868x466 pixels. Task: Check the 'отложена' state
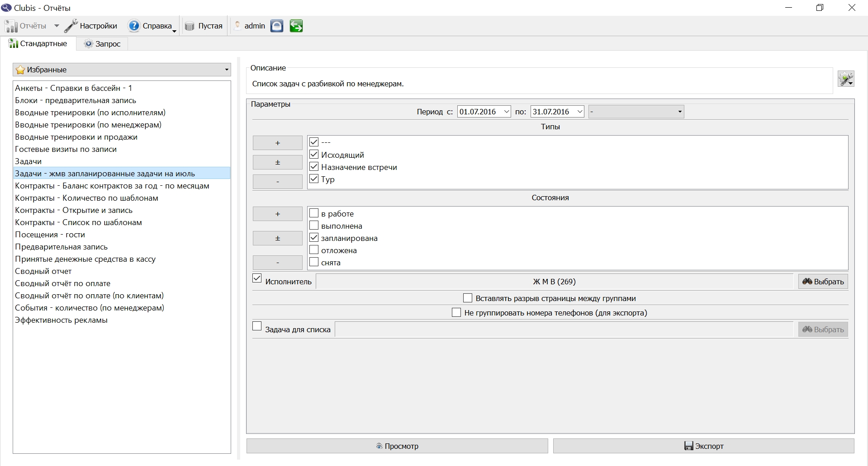(x=314, y=249)
